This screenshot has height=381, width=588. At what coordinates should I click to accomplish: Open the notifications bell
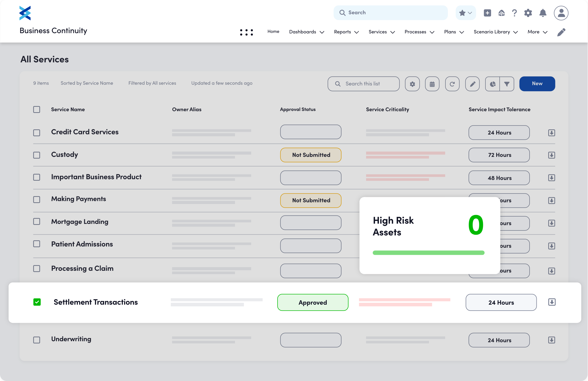point(543,13)
